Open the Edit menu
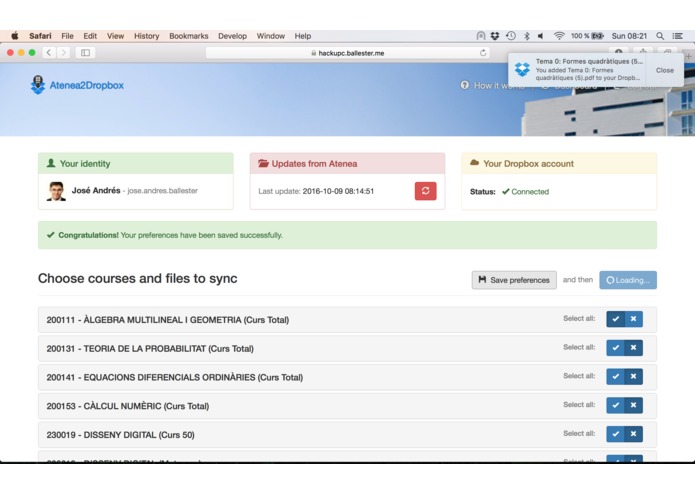The width and height of the screenshot is (695, 494). pos(90,36)
